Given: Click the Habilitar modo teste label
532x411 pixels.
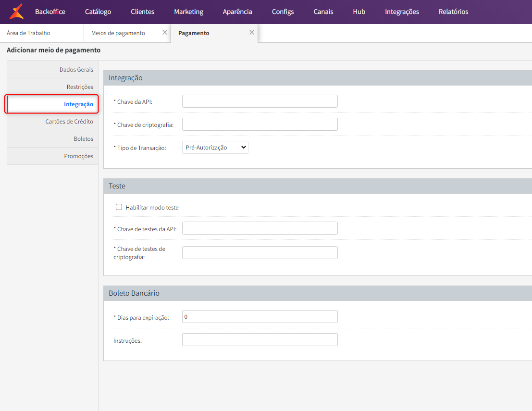Looking at the screenshot, I should (x=152, y=207).
